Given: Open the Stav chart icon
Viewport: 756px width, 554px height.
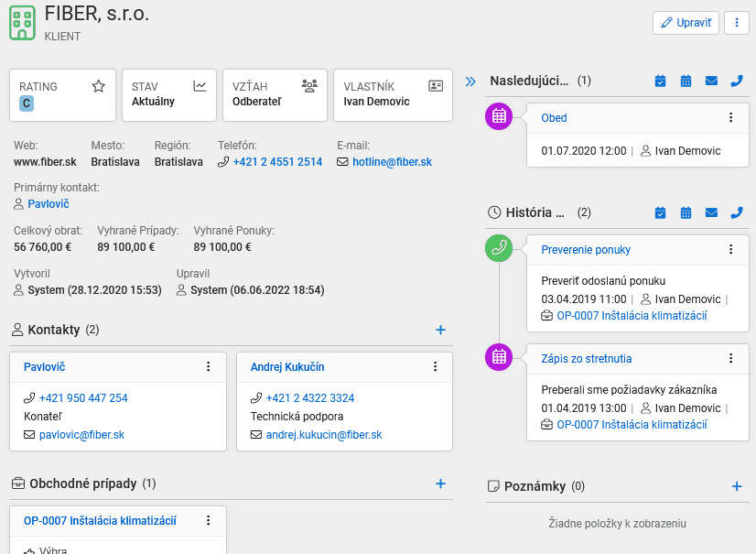Looking at the screenshot, I should pyautogui.click(x=200, y=86).
